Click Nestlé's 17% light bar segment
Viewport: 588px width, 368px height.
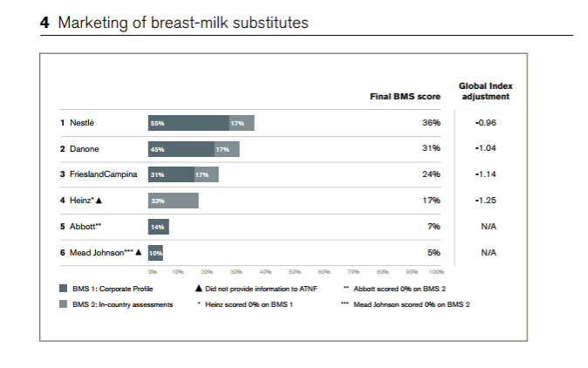pos(242,123)
